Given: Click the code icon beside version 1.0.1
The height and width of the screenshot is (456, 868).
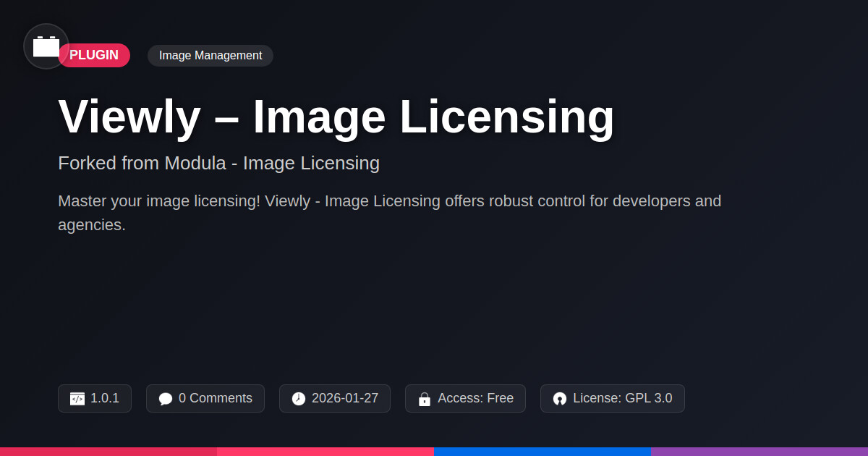Looking at the screenshot, I should pyautogui.click(x=77, y=399).
